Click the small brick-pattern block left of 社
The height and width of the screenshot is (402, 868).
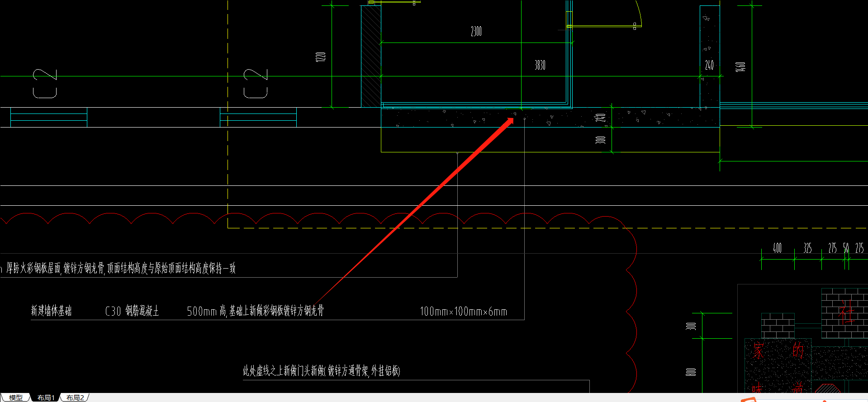pos(778,325)
